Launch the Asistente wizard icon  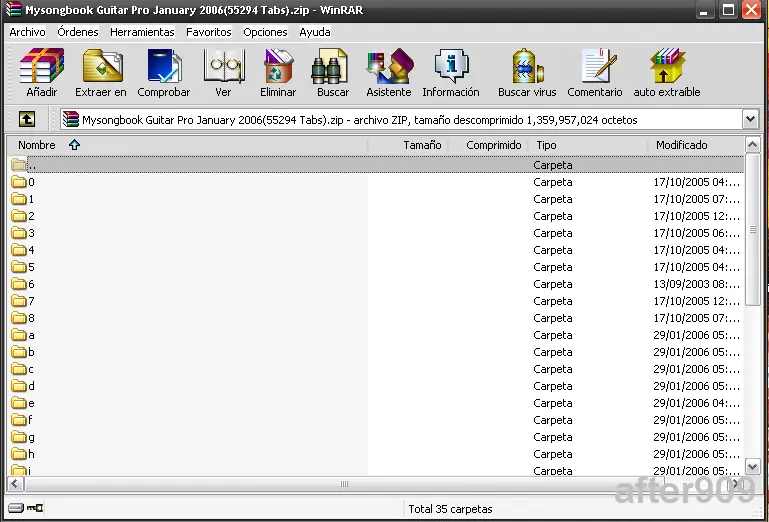[x=390, y=65]
